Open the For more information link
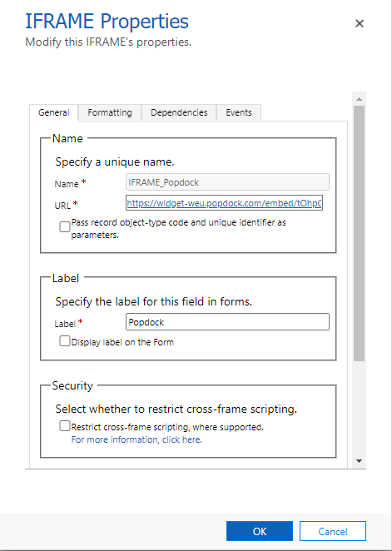 coord(136,439)
